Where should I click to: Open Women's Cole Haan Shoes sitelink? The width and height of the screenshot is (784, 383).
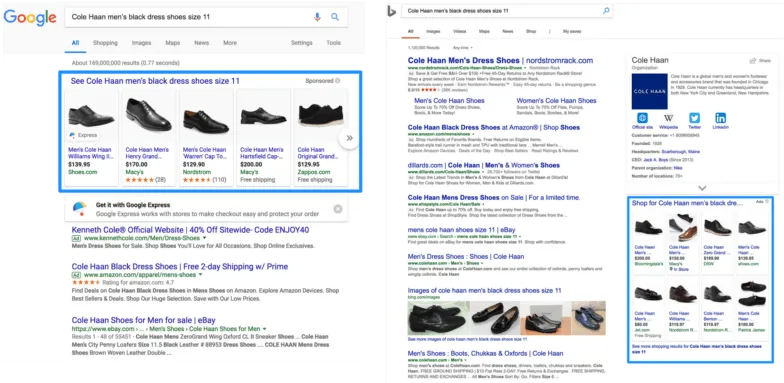pyautogui.click(x=556, y=100)
